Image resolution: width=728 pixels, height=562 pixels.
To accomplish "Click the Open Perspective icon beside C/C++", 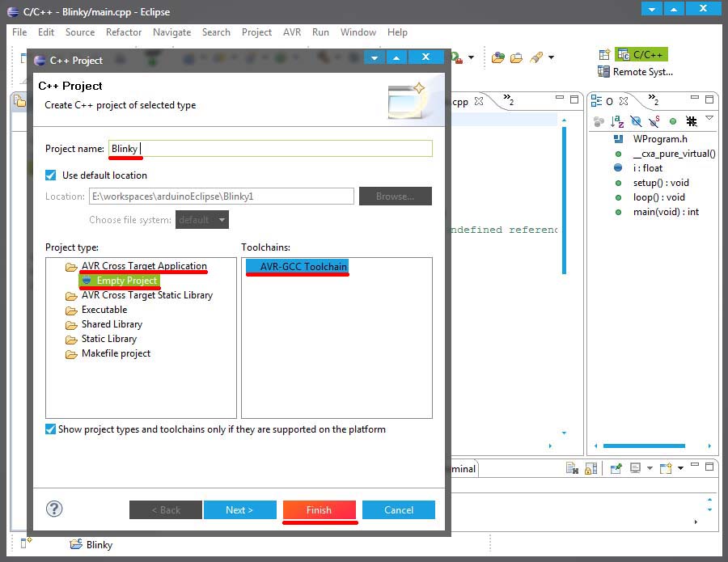I will pos(604,55).
